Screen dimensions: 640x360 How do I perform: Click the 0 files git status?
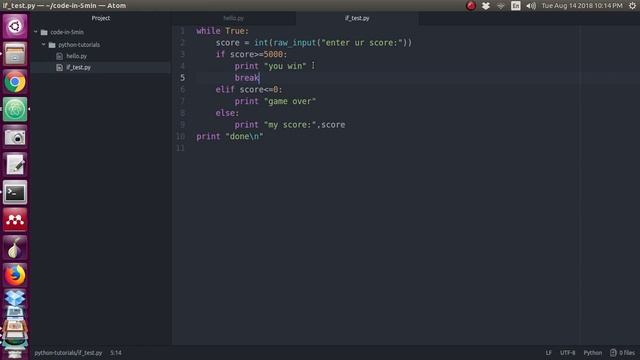coord(622,353)
